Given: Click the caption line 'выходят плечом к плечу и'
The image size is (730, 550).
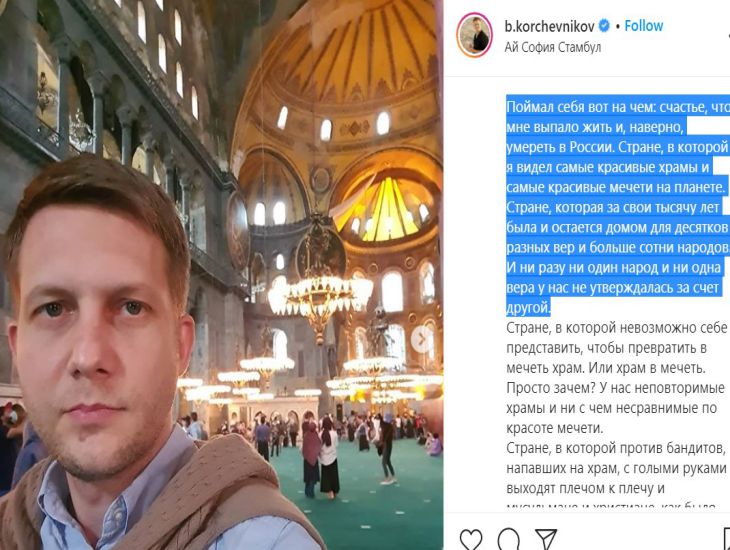Looking at the screenshot, I should [x=585, y=489].
